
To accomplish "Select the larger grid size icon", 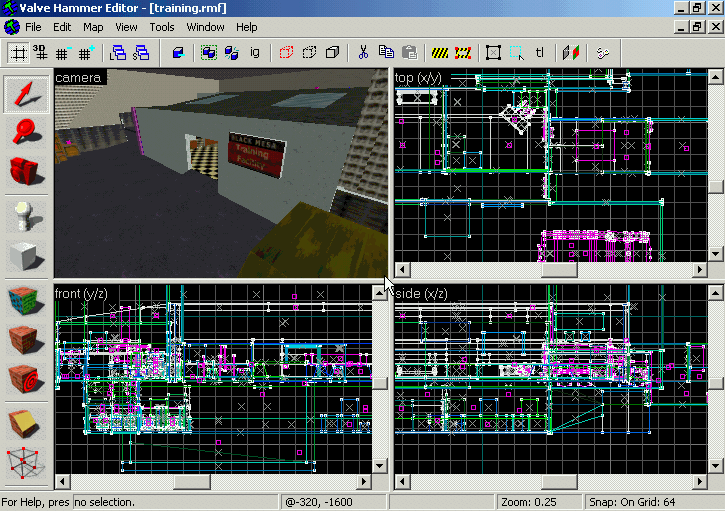I will (86, 53).
